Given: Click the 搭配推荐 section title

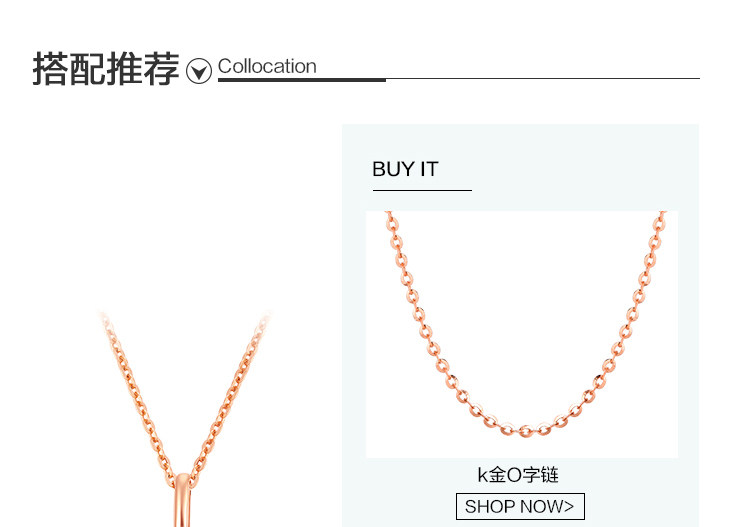Looking at the screenshot, I should tap(106, 69).
